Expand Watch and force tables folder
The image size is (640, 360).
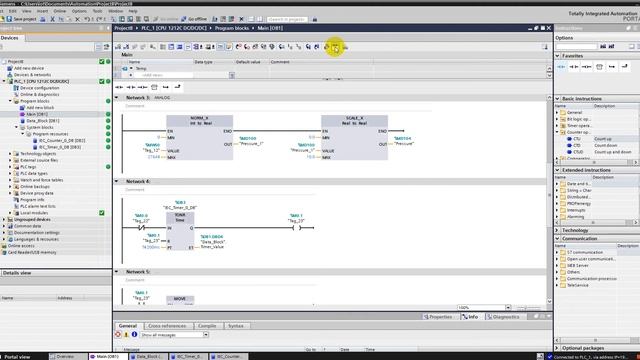pyautogui.click(x=10, y=180)
